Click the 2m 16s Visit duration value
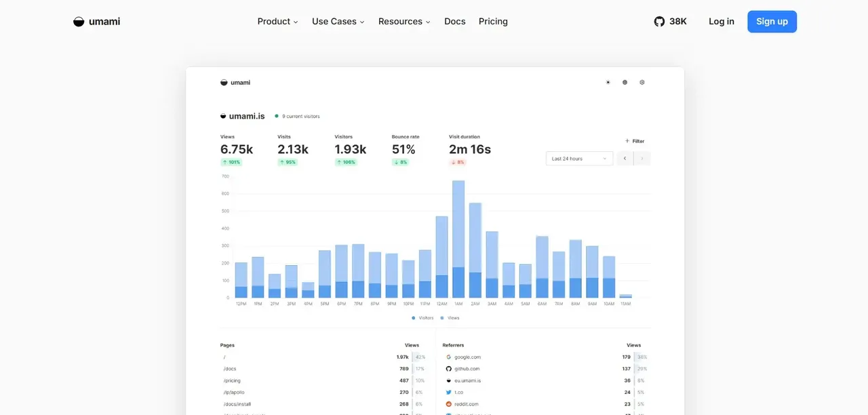This screenshot has width=868, height=415. [x=470, y=149]
